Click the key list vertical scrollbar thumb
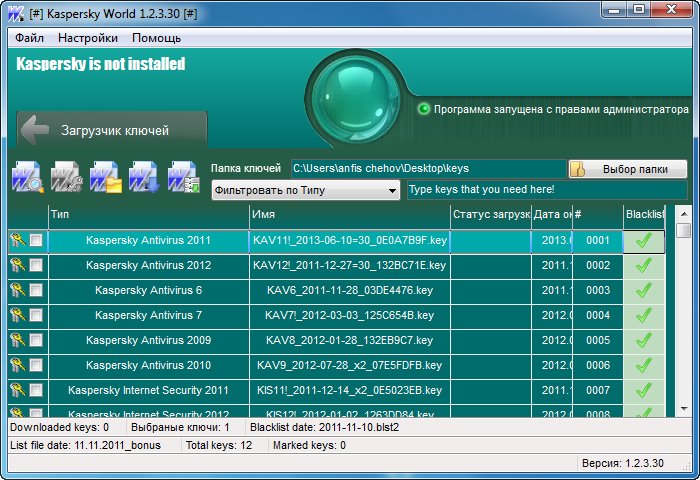This screenshot has width=700, height=480. [683, 230]
